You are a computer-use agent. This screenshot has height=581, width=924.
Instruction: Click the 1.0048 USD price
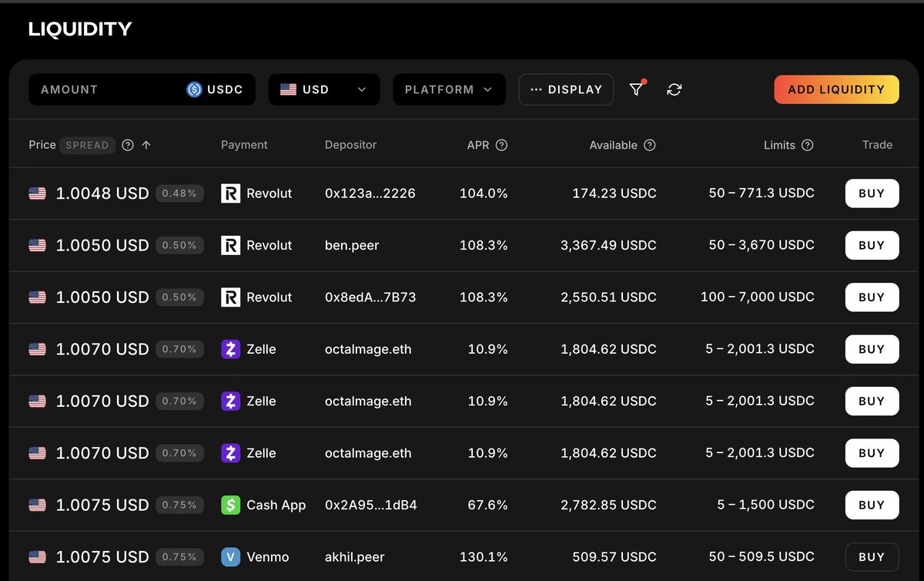pos(102,193)
